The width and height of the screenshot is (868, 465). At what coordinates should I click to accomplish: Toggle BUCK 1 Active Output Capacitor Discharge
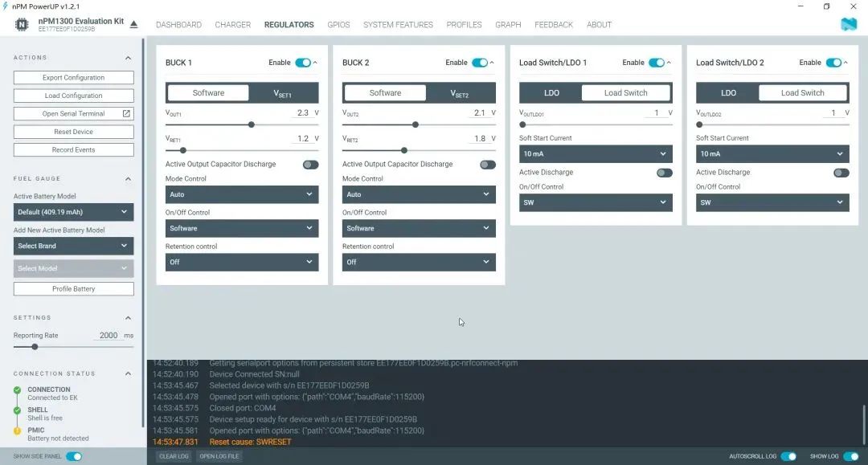click(x=310, y=165)
